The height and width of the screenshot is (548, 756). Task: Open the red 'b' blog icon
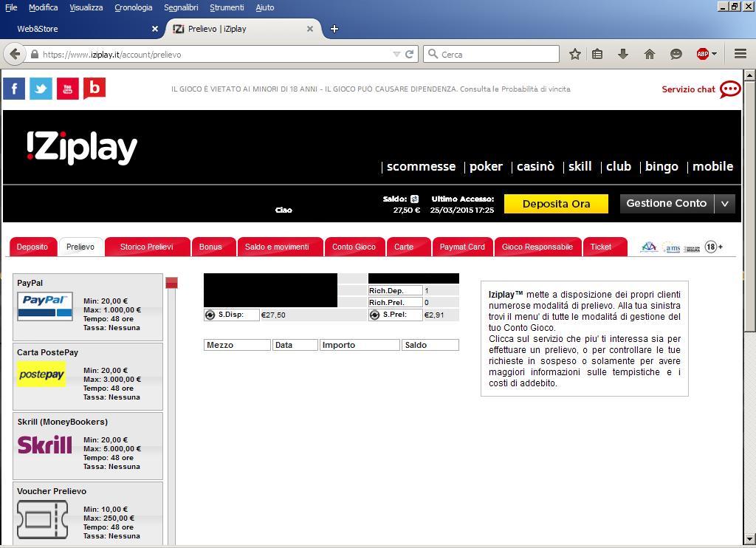pyautogui.click(x=94, y=89)
